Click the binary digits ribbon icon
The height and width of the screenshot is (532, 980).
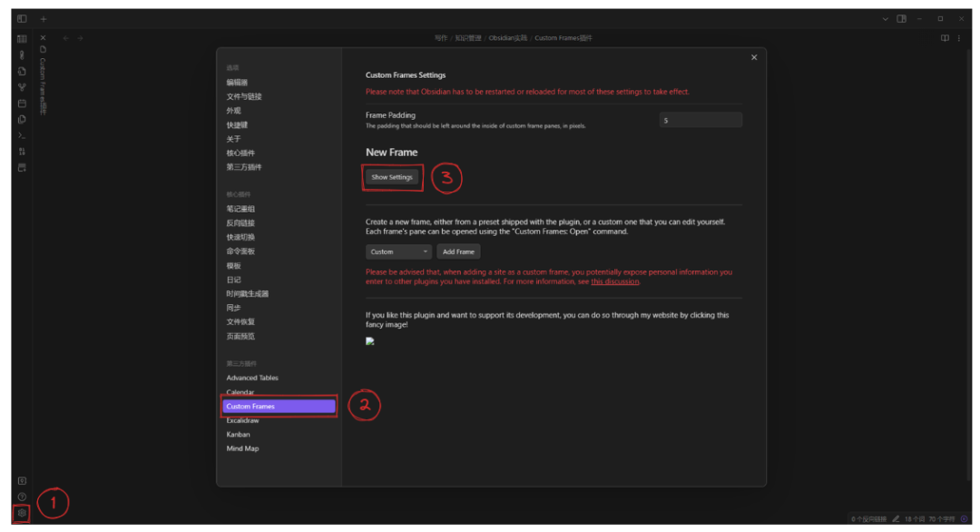22,152
